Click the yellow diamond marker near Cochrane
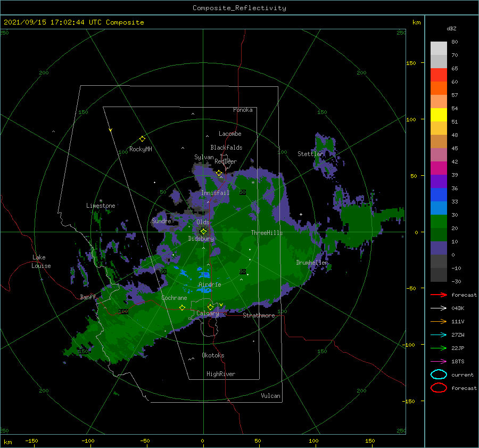Image resolution: width=479 pixels, height=448 pixels. pyautogui.click(x=182, y=308)
